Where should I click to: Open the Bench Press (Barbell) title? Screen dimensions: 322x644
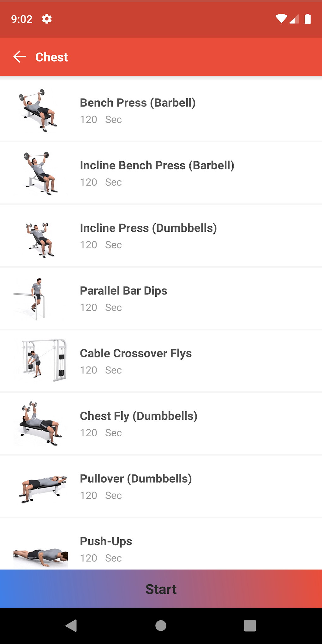tap(138, 103)
